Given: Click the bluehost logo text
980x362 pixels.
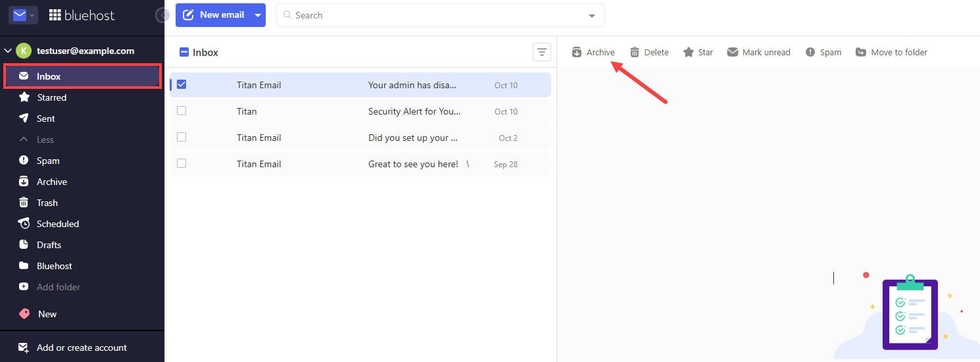Looking at the screenshot, I should pos(89,15).
